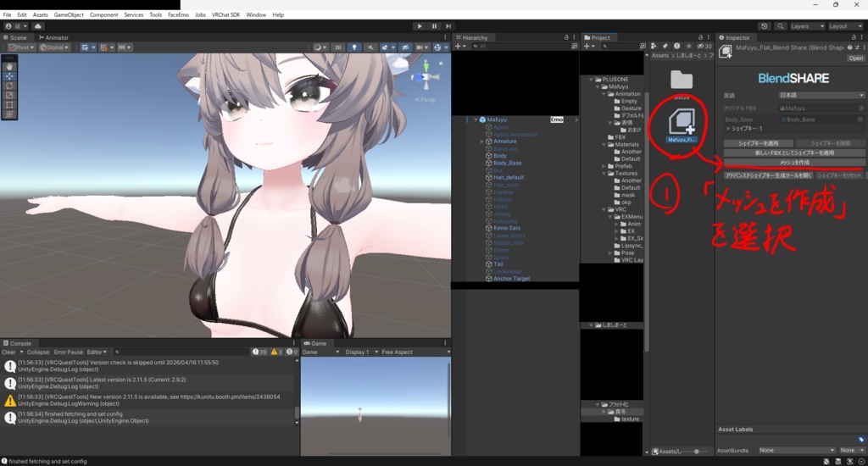Click the Open button in Inspector
868x466 pixels.
[x=855, y=58]
